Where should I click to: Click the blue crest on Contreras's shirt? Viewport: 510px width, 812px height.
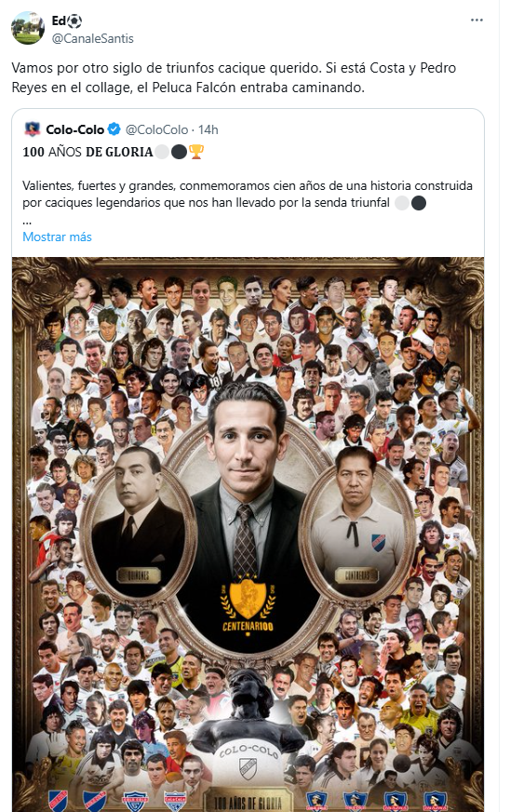coord(379,542)
